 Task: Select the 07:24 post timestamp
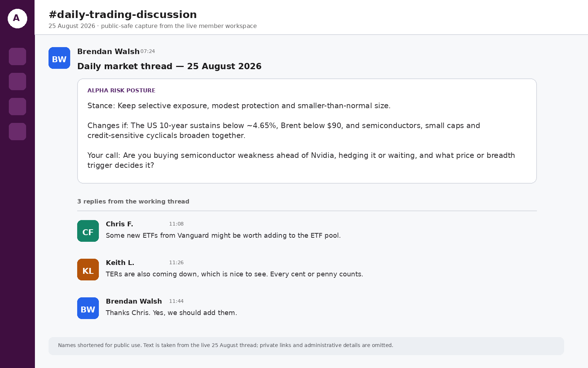(148, 52)
